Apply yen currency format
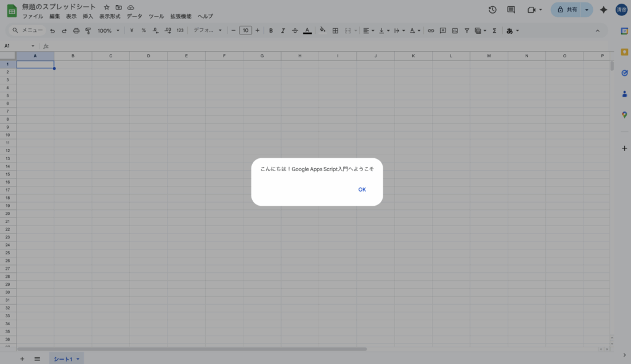Image resolution: width=631 pixels, height=364 pixels. 132,31
